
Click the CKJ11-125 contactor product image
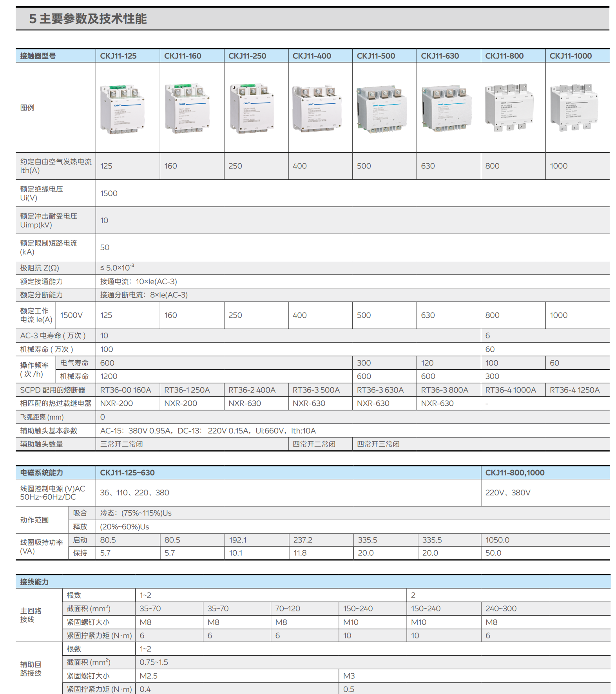click(x=123, y=109)
